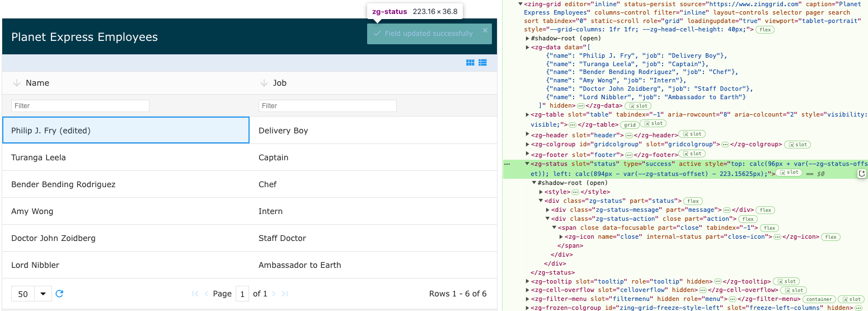Focus the Name column filter field

tap(80, 105)
